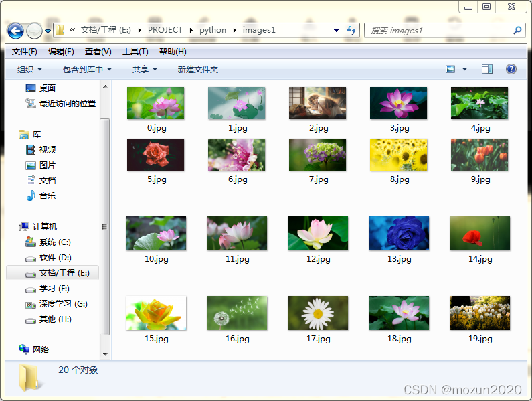Open the 视频 library

(41, 150)
